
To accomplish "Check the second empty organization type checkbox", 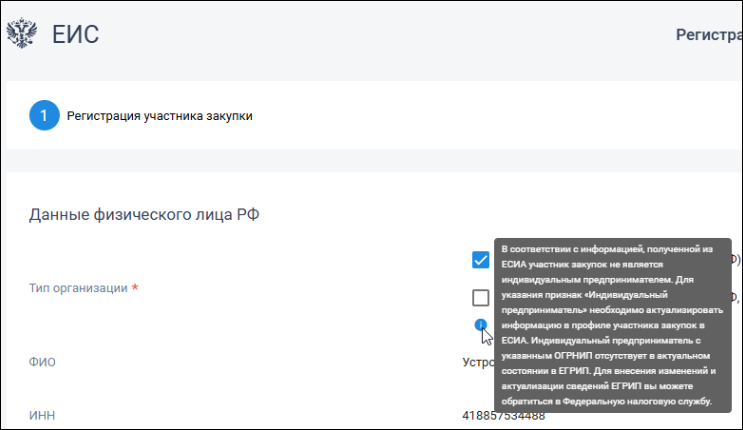I will tap(480, 298).
